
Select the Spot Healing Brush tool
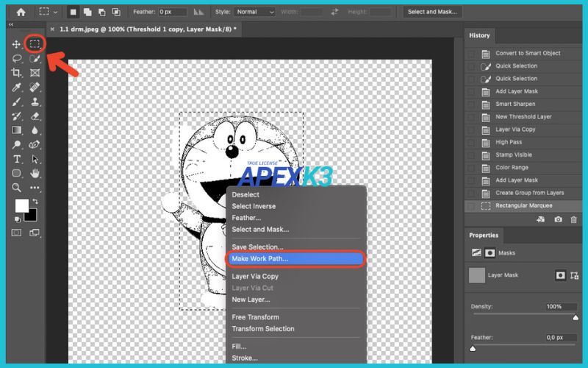[x=35, y=88]
